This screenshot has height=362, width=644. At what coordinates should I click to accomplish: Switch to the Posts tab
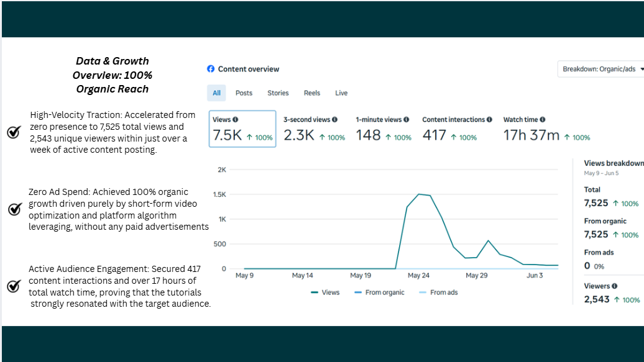pos(244,93)
